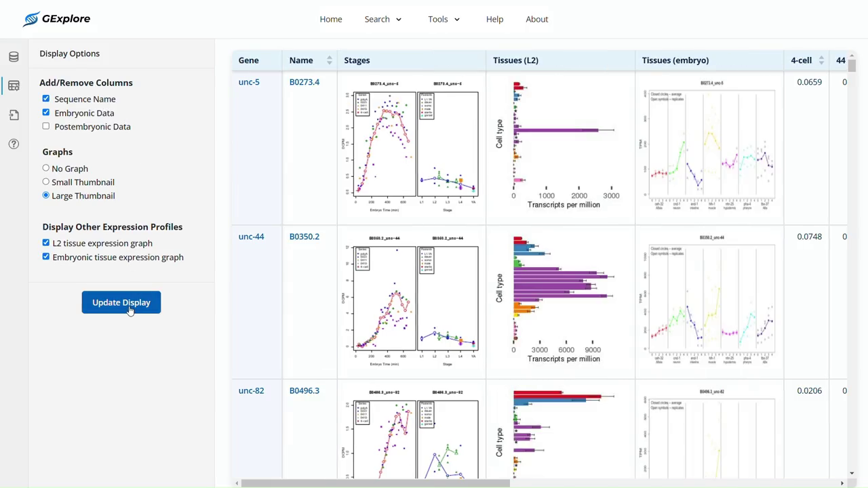Open the Help menu item
The image size is (868, 488).
pos(495,19)
